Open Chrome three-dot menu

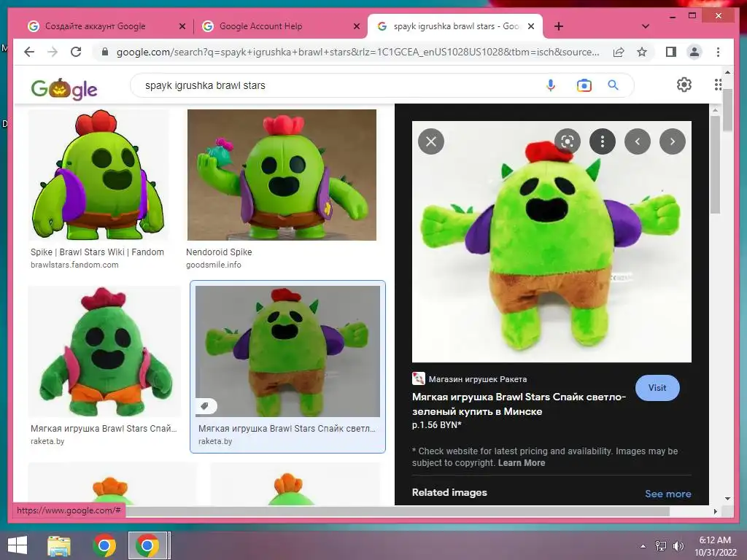pyautogui.click(x=718, y=52)
